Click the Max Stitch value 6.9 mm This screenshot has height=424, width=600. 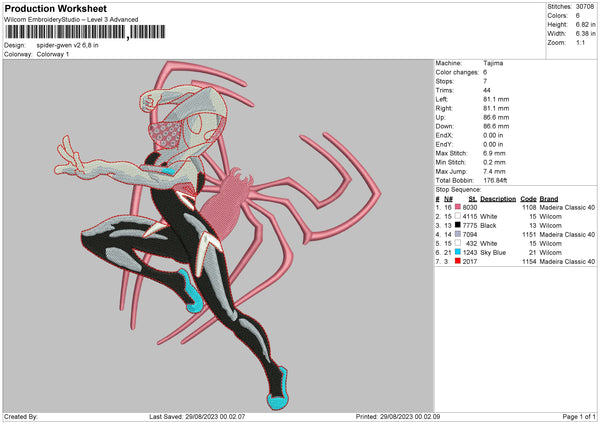coord(494,153)
